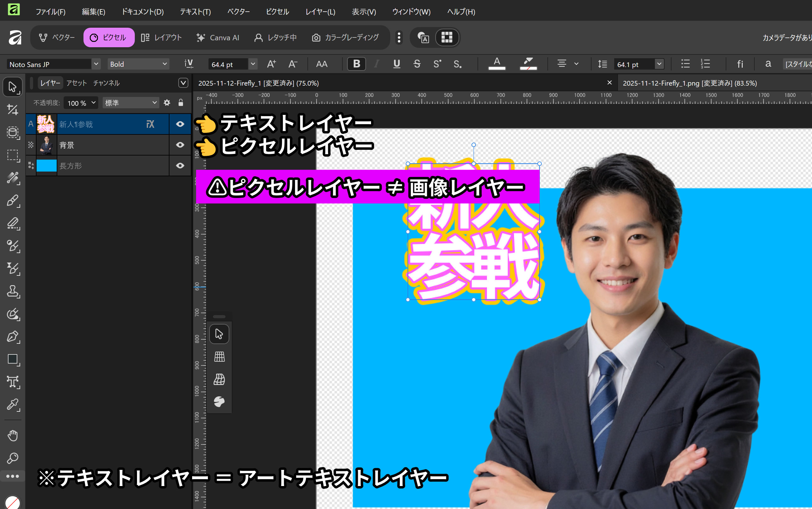812x509 pixels.
Task: Select the Hand pan tool
Action: coord(13,435)
